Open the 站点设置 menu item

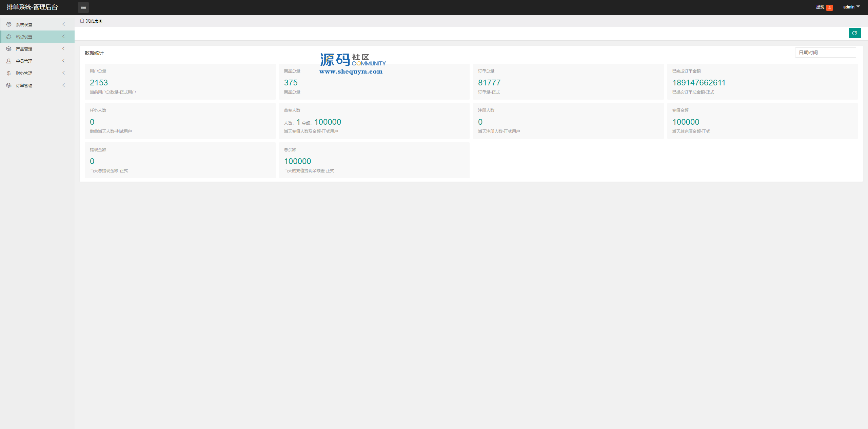tap(37, 37)
